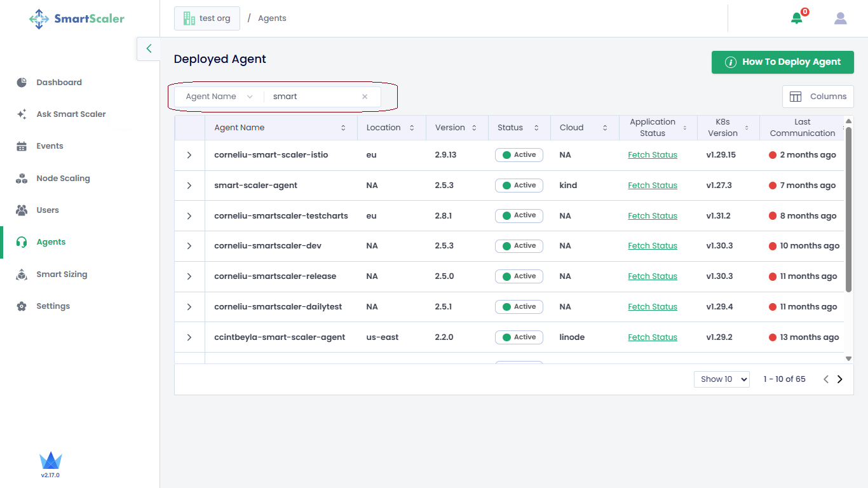Open Dashboard from the sidebar

[x=59, y=83]
